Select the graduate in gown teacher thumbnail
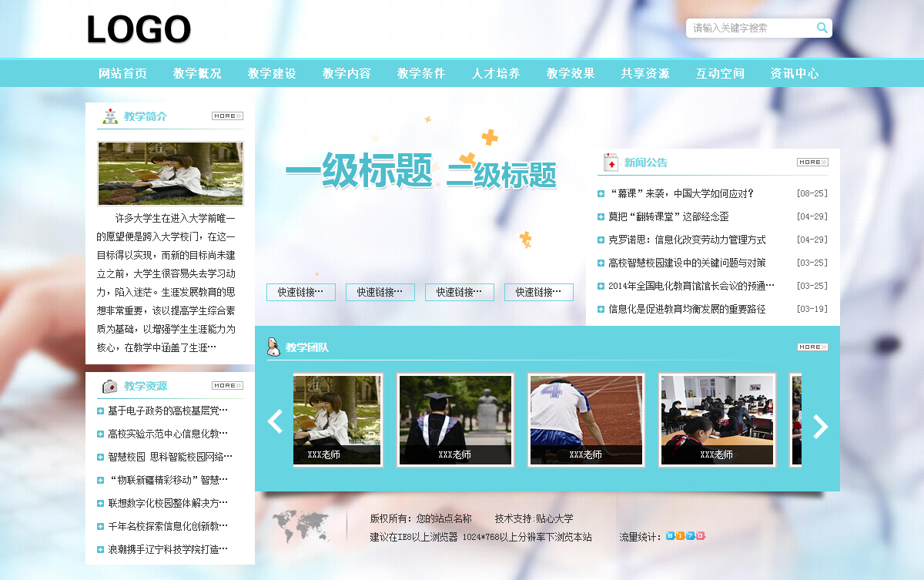 click(454, 420)
